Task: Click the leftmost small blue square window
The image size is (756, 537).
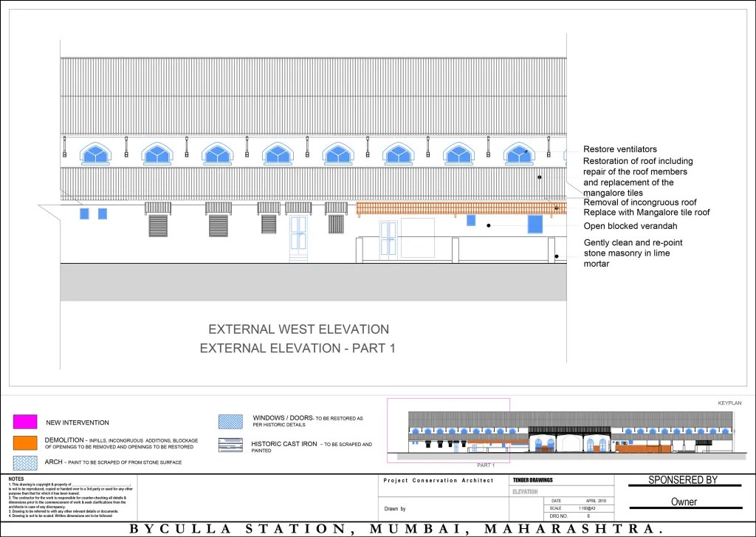Action: [84, 213]
